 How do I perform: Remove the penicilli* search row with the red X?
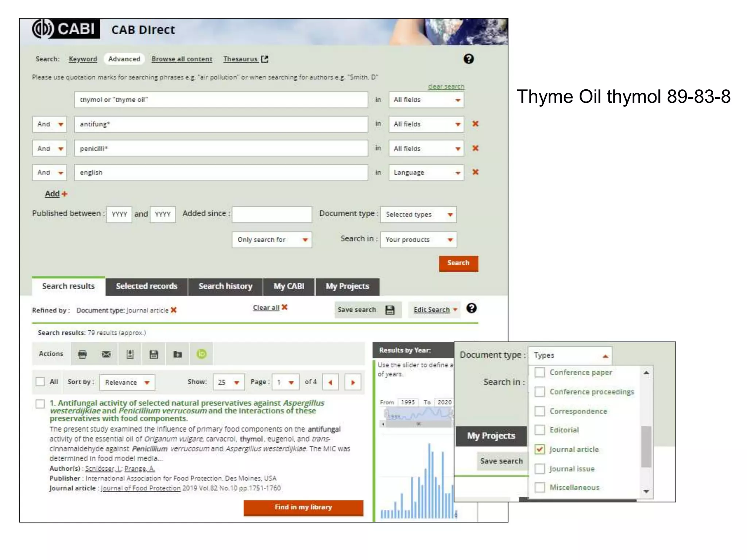(475, 148)
